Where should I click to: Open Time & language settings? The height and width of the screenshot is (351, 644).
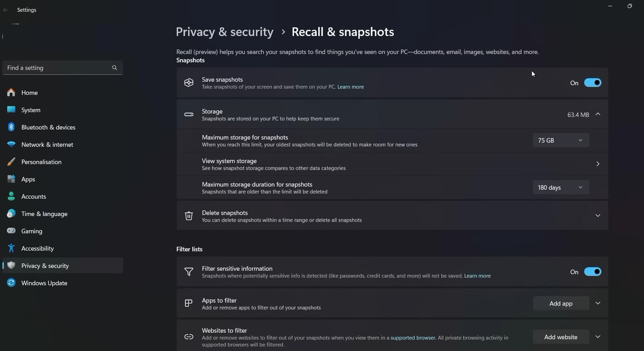(x=44, y=214)
